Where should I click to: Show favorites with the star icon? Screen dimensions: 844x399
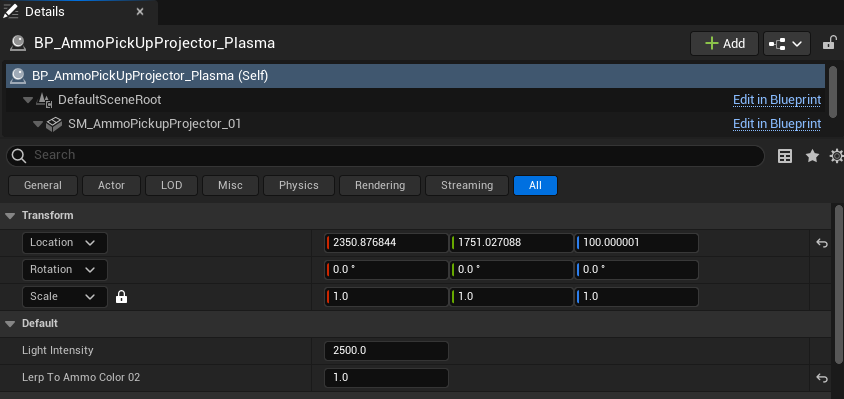[x=812, y=156]
